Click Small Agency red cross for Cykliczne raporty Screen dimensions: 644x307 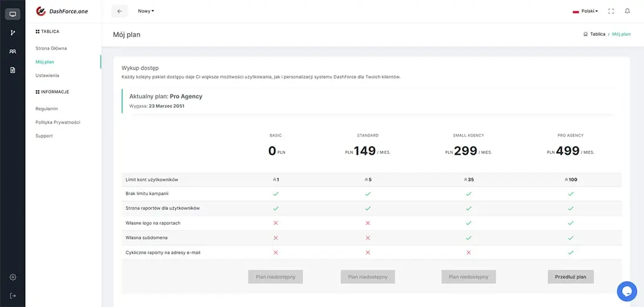click(x=468, y=253)
